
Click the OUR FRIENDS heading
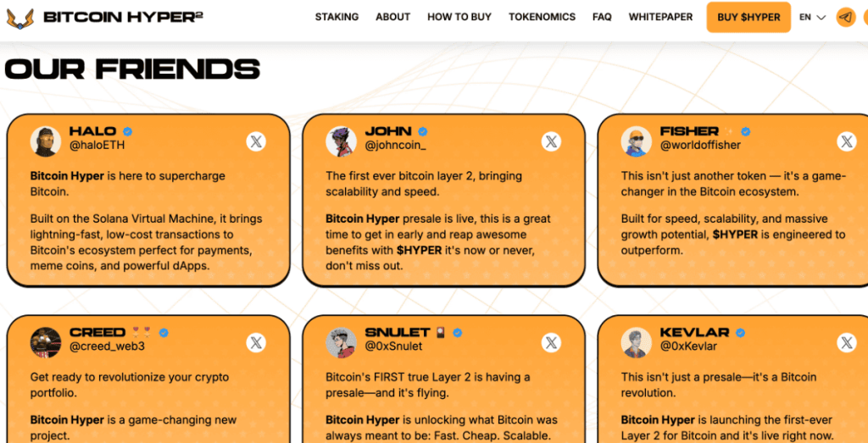click(x=131, y=69)
